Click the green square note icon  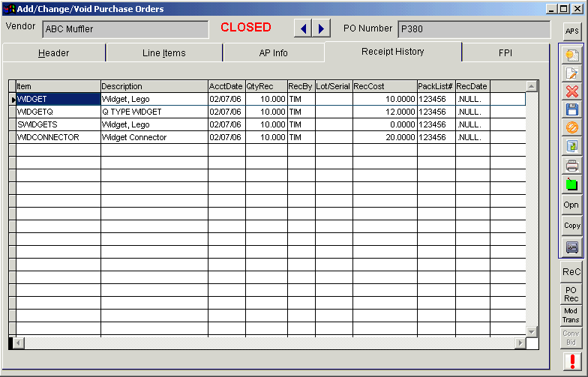tap(571, 184)
